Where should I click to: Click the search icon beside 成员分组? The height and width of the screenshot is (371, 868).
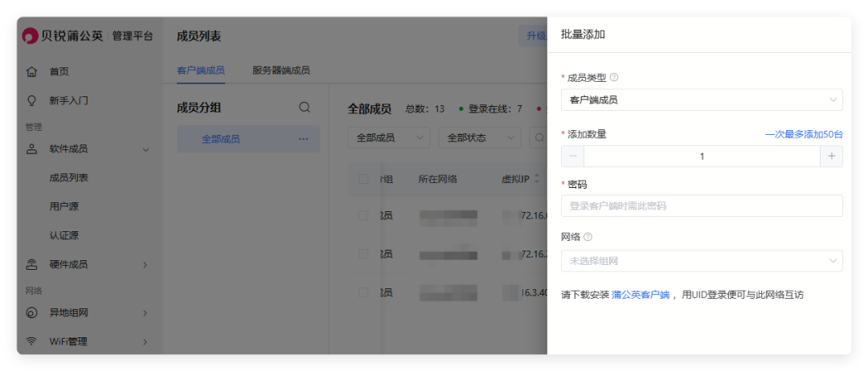pyautogui.click(x=305, y=108)
